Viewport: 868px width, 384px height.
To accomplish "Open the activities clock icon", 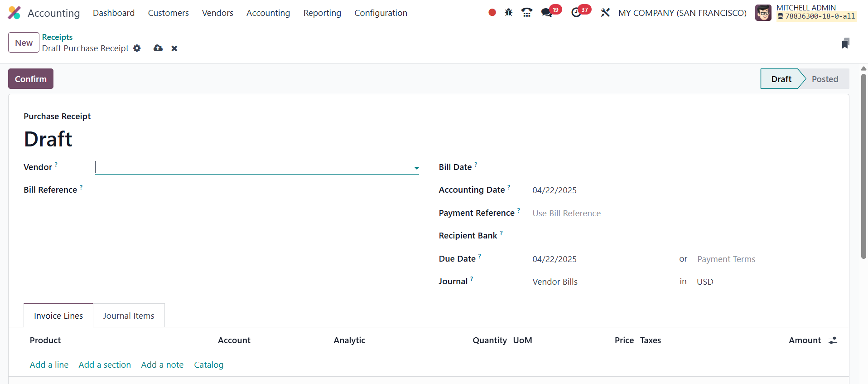I will 576,13.
